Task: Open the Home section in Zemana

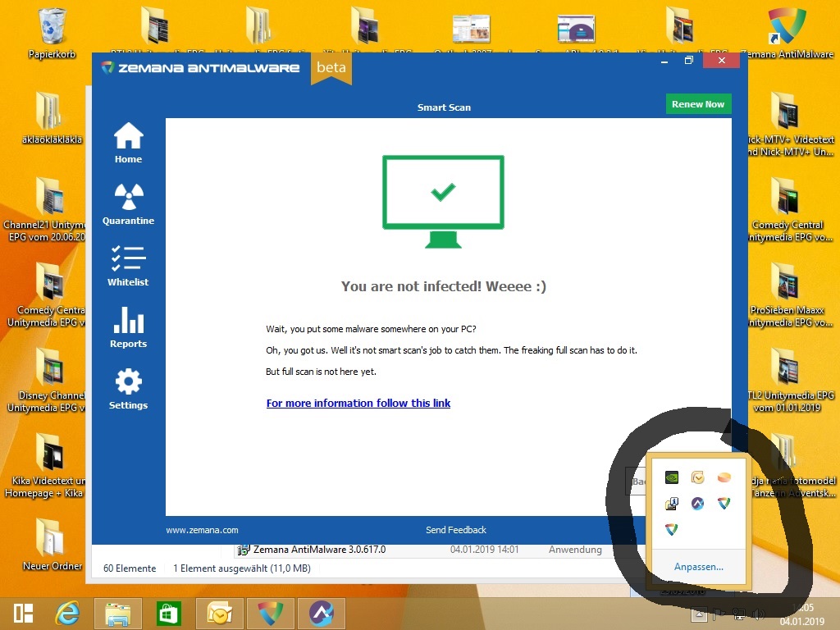Action: pyautogui.click(x=128, y=143)
